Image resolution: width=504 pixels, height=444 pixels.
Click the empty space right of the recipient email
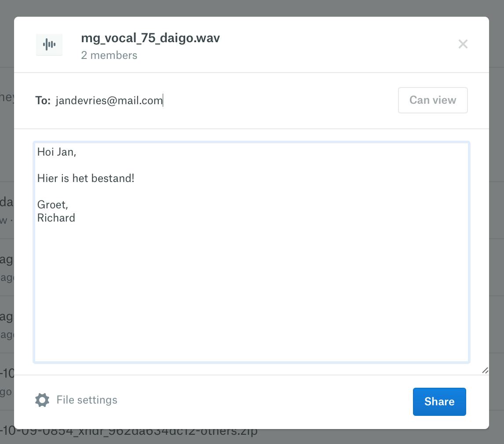point(277,101)
